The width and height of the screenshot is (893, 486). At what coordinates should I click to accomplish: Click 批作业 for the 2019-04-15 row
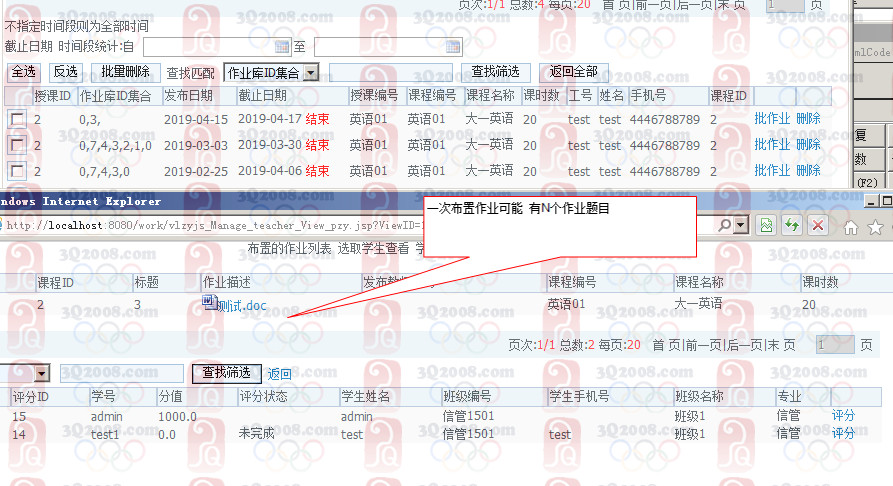coord(772,119)
